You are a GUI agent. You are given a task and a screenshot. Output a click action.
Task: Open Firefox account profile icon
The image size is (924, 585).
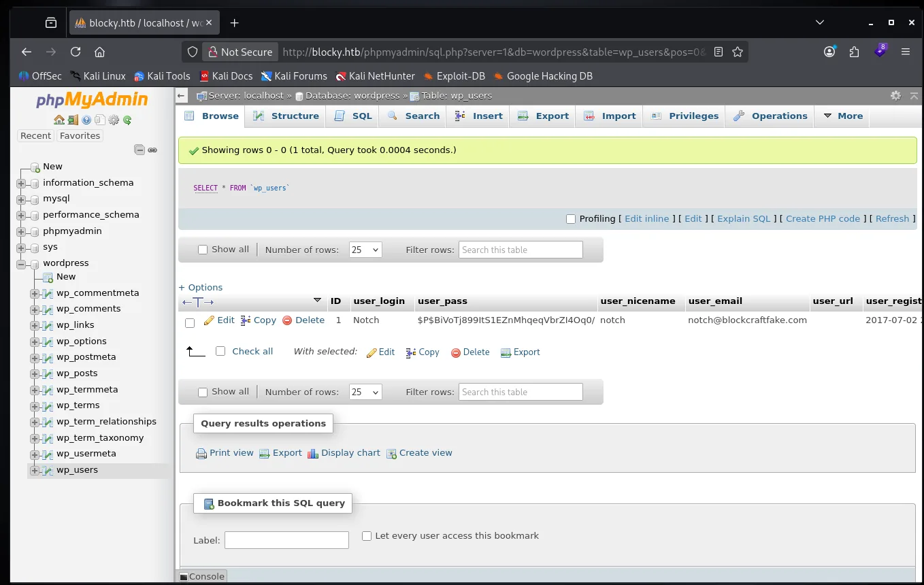[x=829, y=52]
